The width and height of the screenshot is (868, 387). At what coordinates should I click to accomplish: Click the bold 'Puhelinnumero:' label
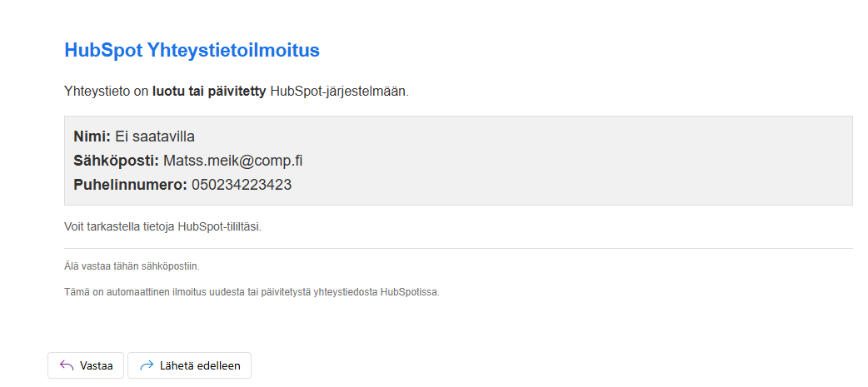pyautogui.click(x=130, y=185)
